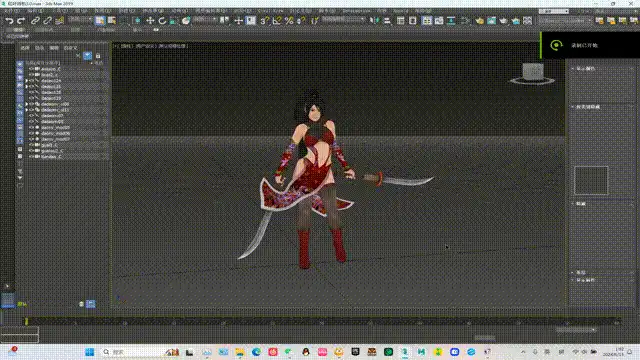Screen dimensions: 640x360
Task: Click the Render teapot icon
Action: tap(503, 20)
